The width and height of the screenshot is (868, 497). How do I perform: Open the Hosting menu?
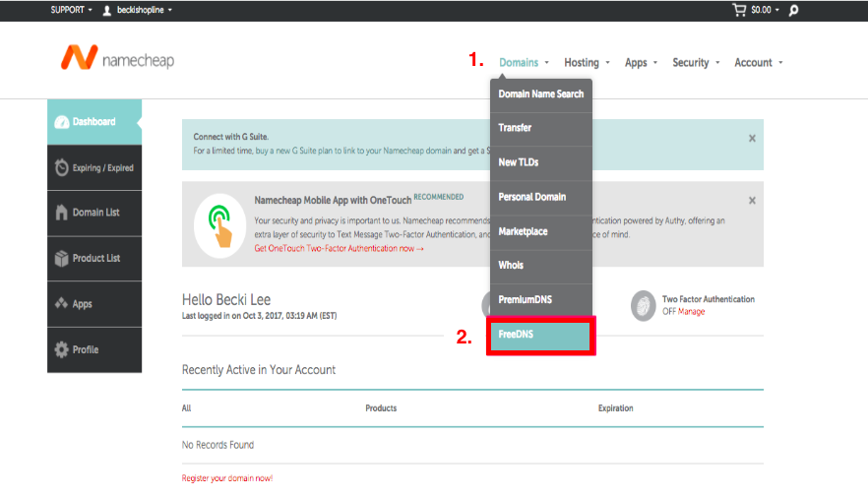click(587, 63)
